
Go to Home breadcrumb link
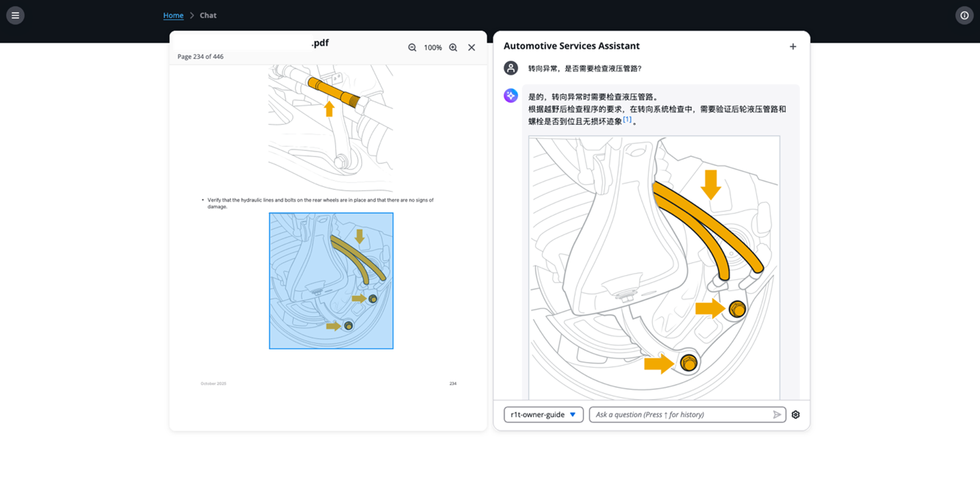[173, 16]
